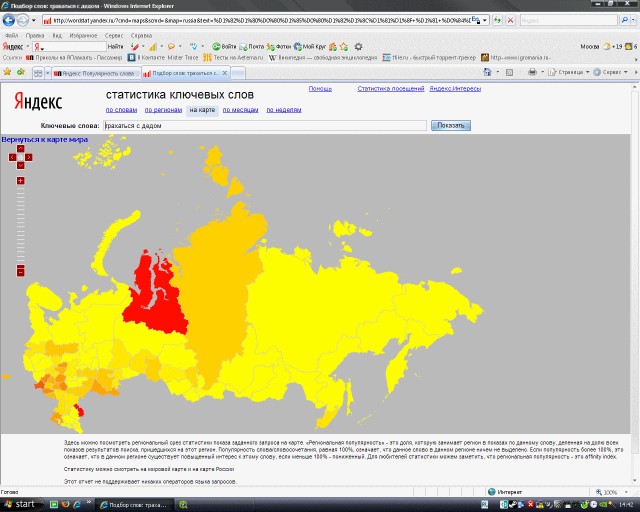Close the Подбор слов tab
The height and width of the screenshot is (512, 640).
pos(224,73)
